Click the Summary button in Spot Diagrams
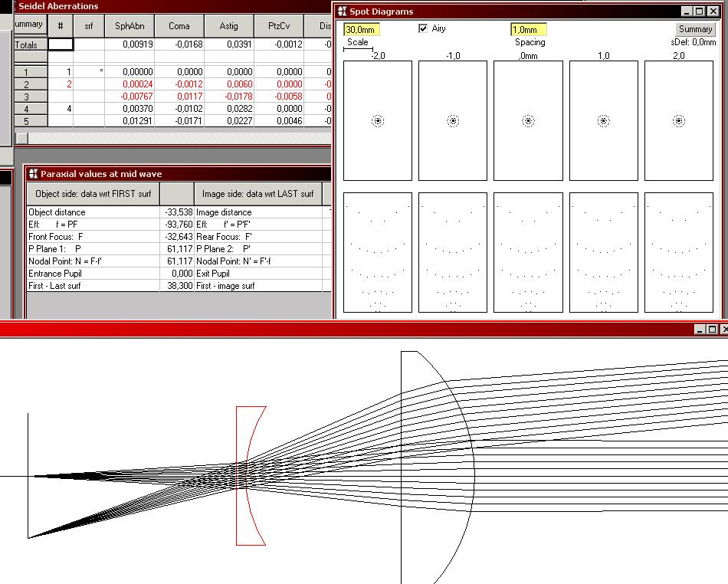 pos(695,29)
